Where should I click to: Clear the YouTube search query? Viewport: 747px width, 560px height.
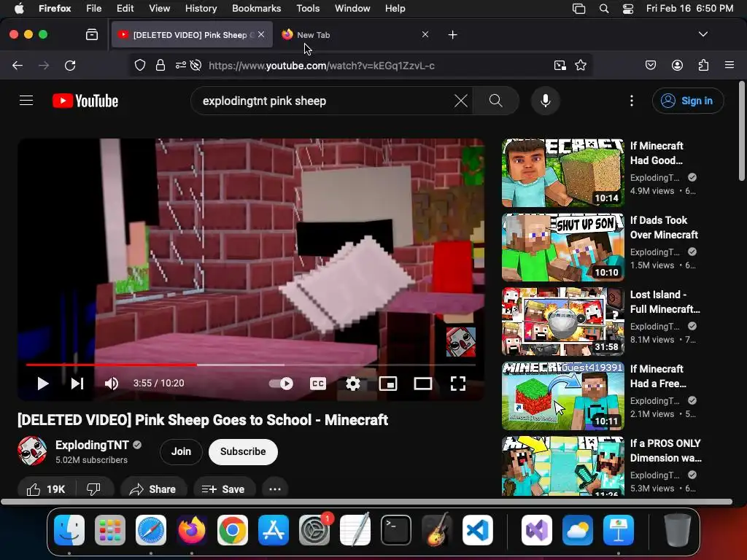point(461,101)
